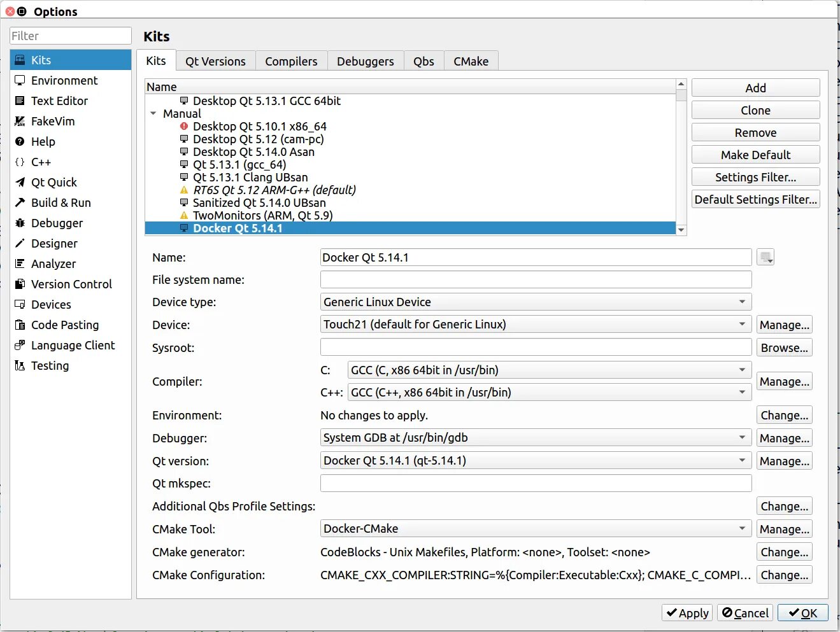The width and height of the screenshot is (840, 632).
Task: Open the C++ compiler dropdown
Action: [x=550, y=392]
